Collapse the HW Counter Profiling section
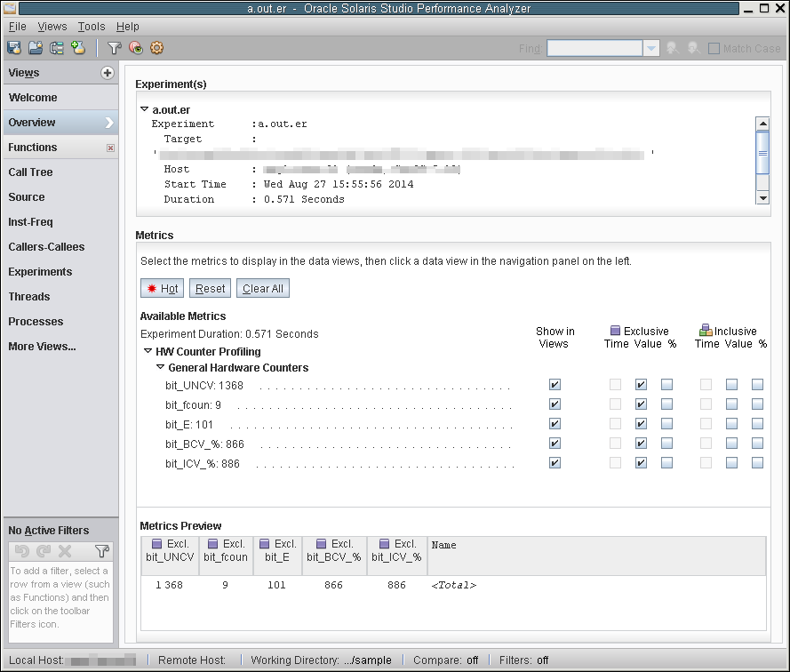 [148, 351]
